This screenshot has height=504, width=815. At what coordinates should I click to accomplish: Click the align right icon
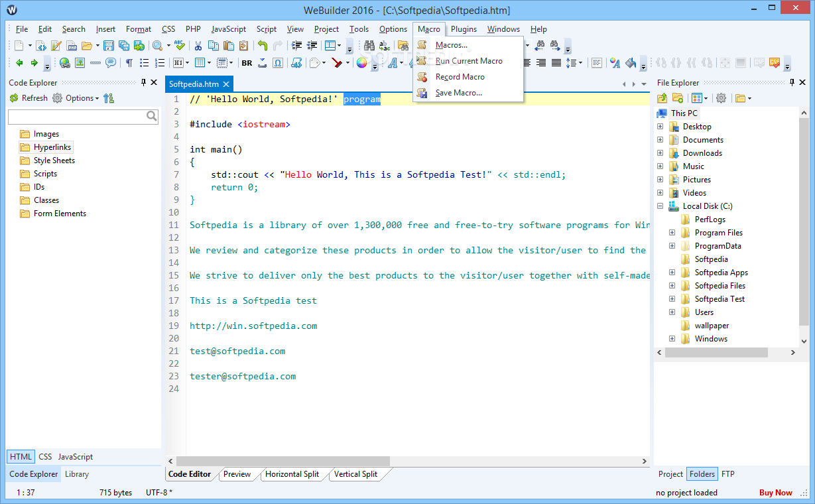click(x=541, y=63)
